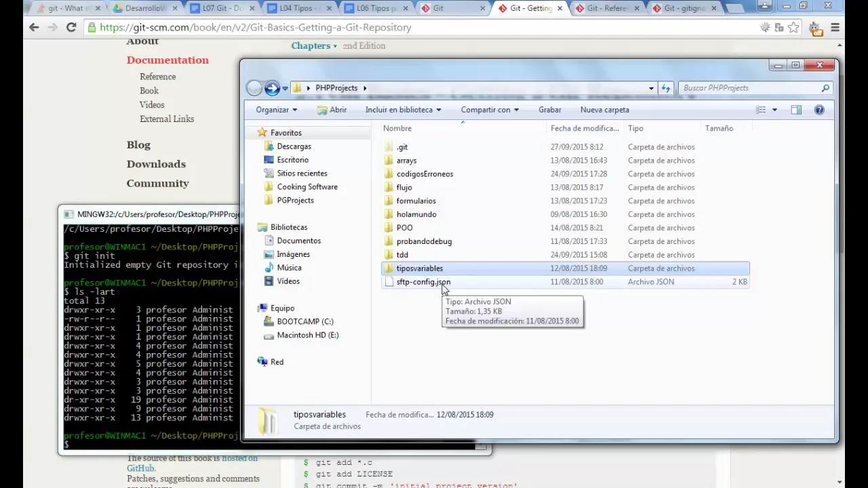Screen dimensions: 868x488
Task: Select the .git folder icon
Action: coord(389,147)
